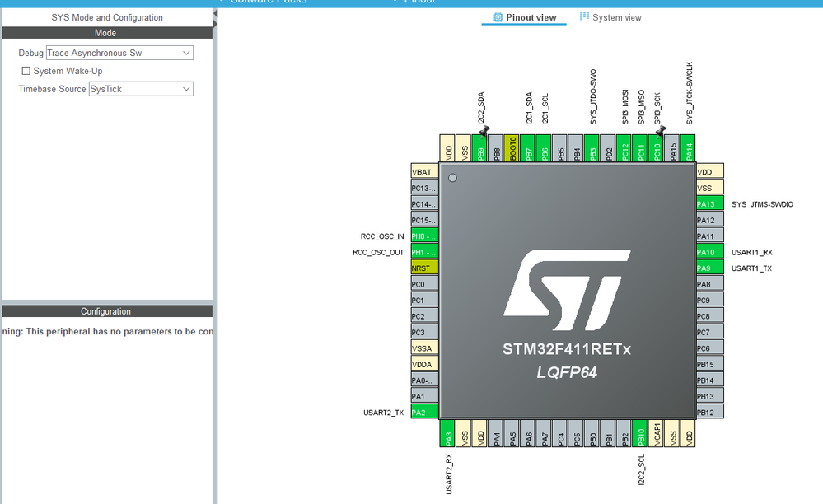Click the NRST pin
This screenshot has height=504, width=823.
(x=424, y=268)
